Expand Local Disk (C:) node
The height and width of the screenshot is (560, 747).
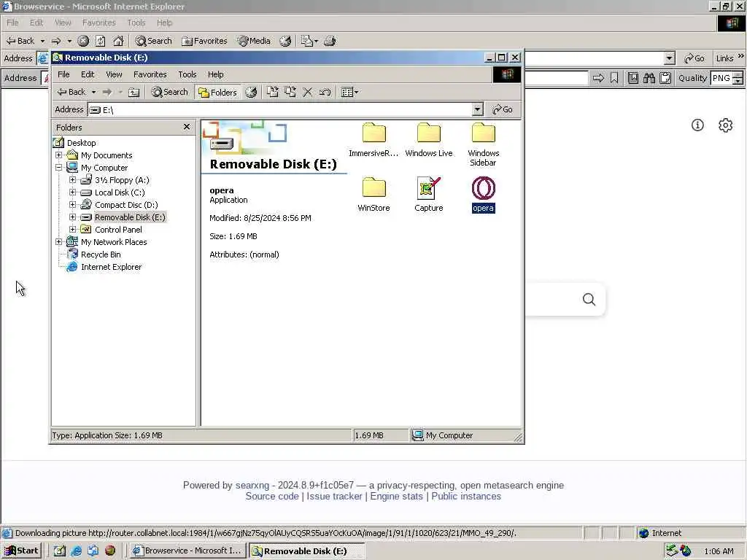[x=72, y=192]
